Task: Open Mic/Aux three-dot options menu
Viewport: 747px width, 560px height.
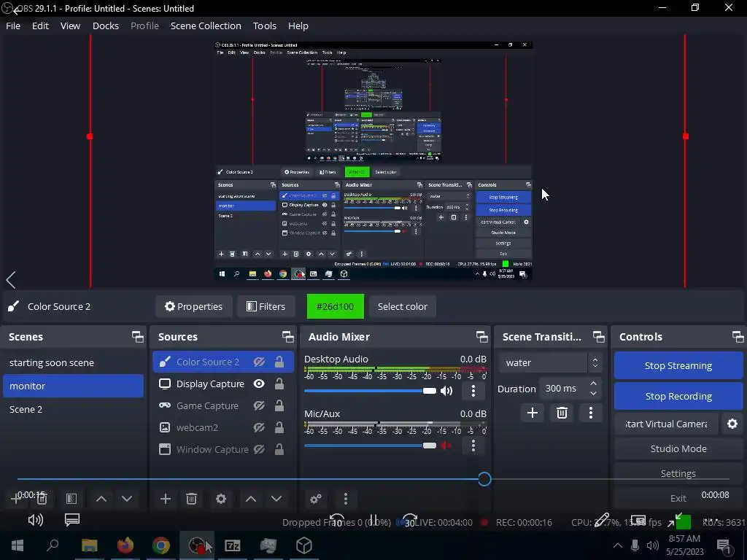Action: [x=473, y=446]
